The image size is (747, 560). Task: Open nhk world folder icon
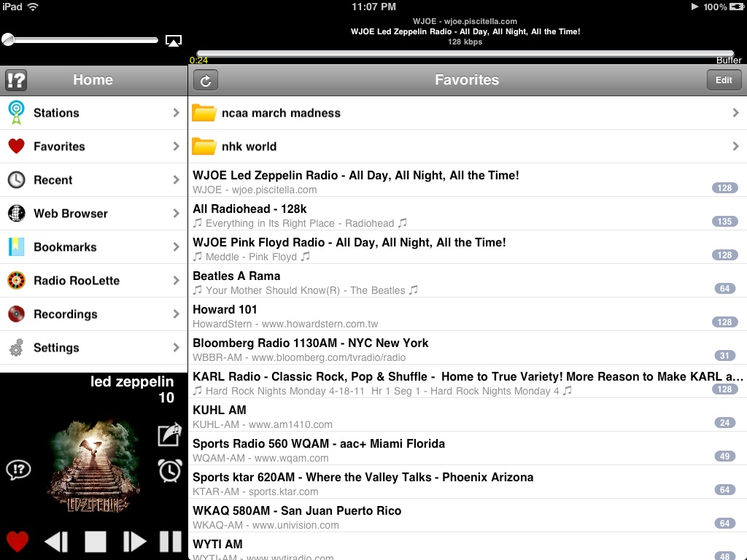tap(204, 146)
